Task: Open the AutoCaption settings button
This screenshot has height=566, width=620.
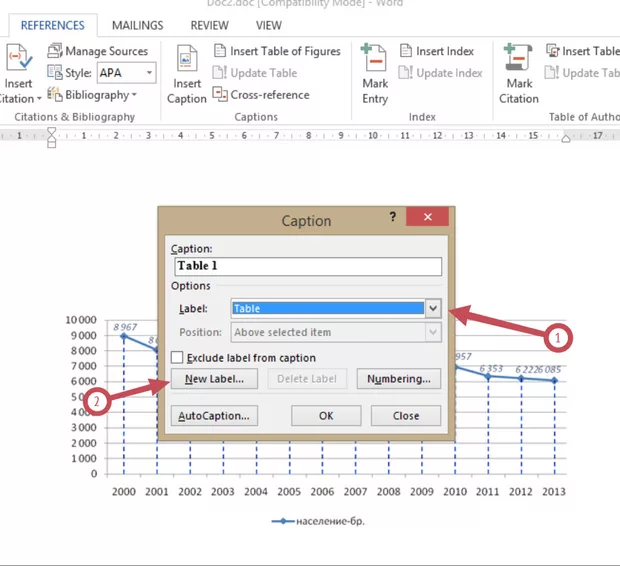Action: coord(214,416)
